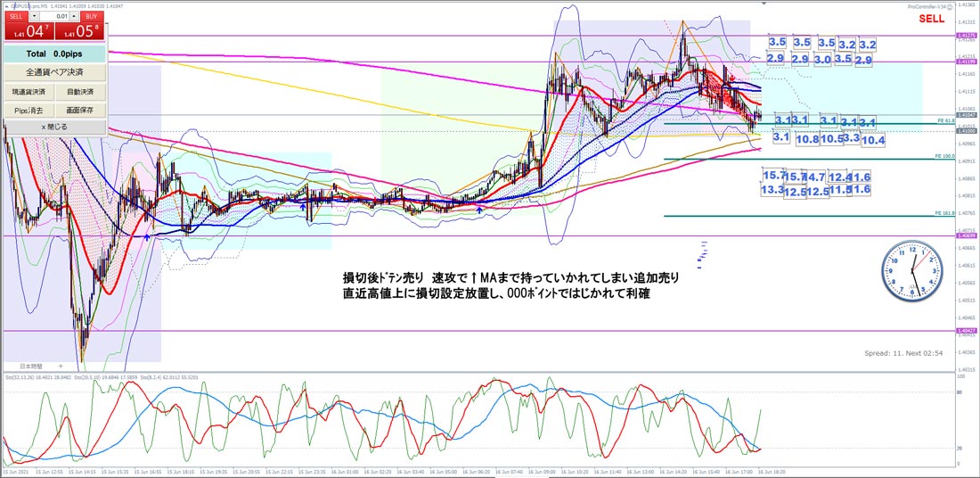Click the plus icon next to 日本時間
Image resolution: width=980 pixels, height=478 pixels.
pos(61,367)
